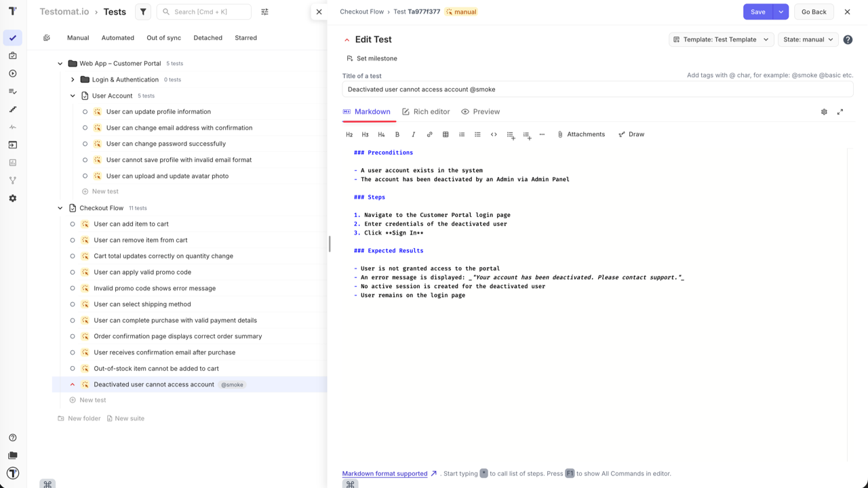The width and height of the screenshot is (868, 488).
Task: Open the search options sliders icon
Action: [264, 12]
